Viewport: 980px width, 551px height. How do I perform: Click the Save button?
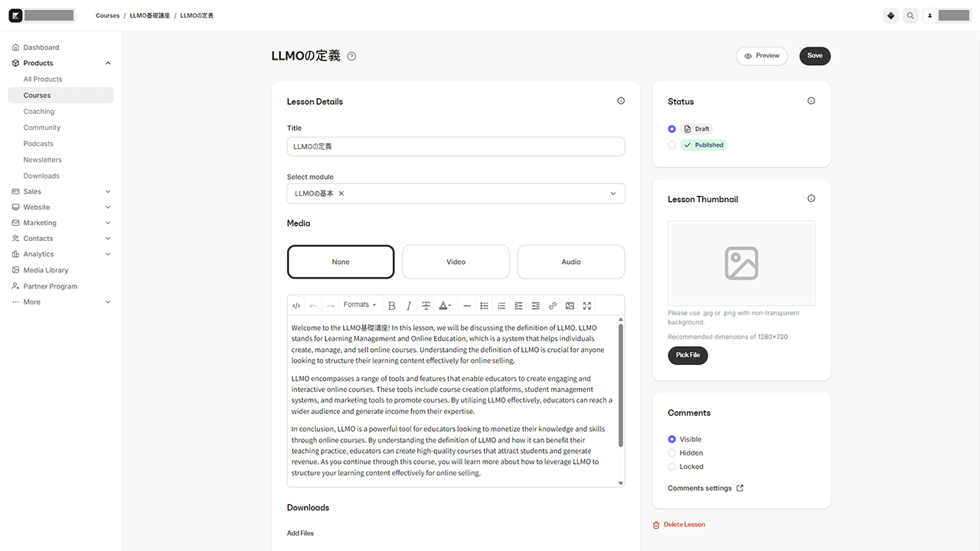815,56
